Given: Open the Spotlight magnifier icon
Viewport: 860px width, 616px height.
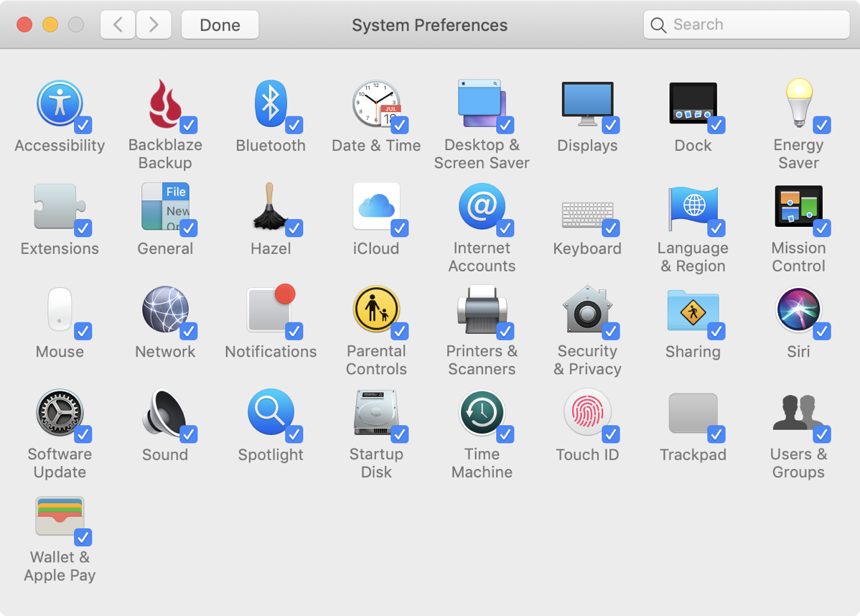Looking at the screenshot, I should 271,413.
